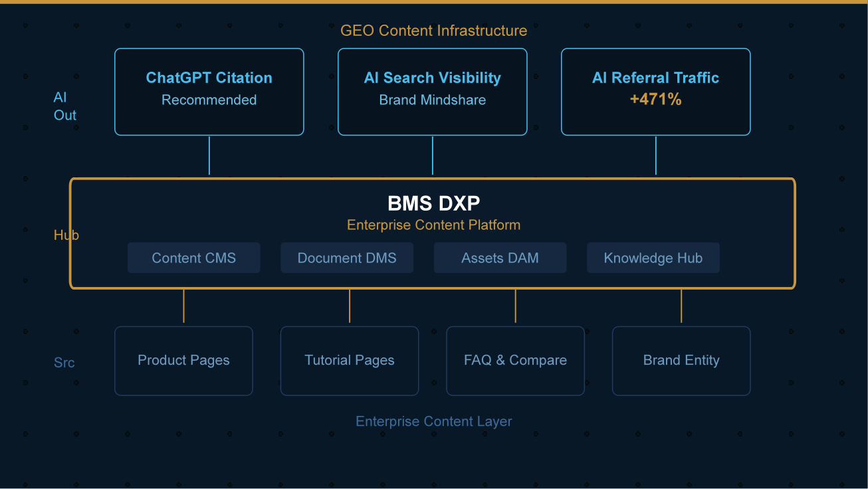Click the GEO Content Infrastructure heading
The height and width of the screenshot is (489, 868).
click(434, 31)
